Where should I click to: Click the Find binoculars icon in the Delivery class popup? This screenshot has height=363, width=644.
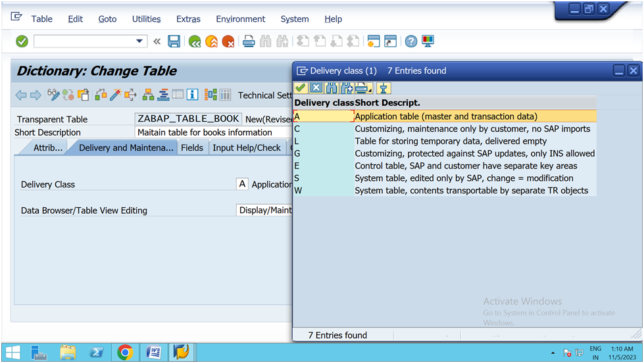(x=331, y=88)
